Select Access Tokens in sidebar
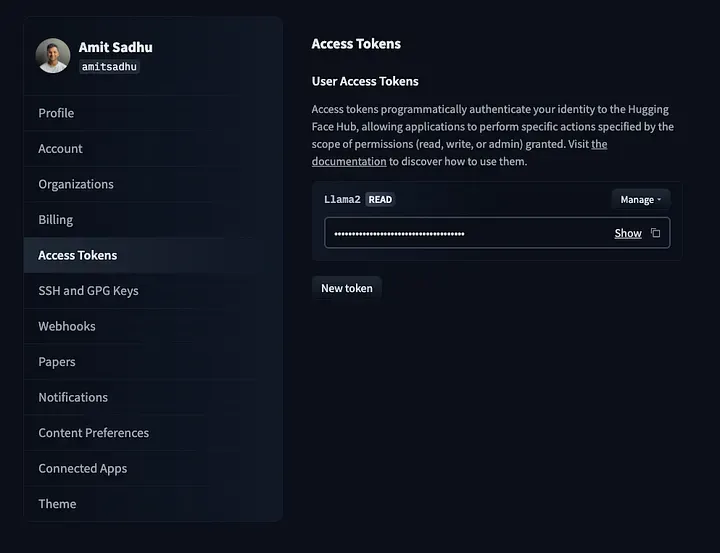720x553 pixels. [78, 255]
